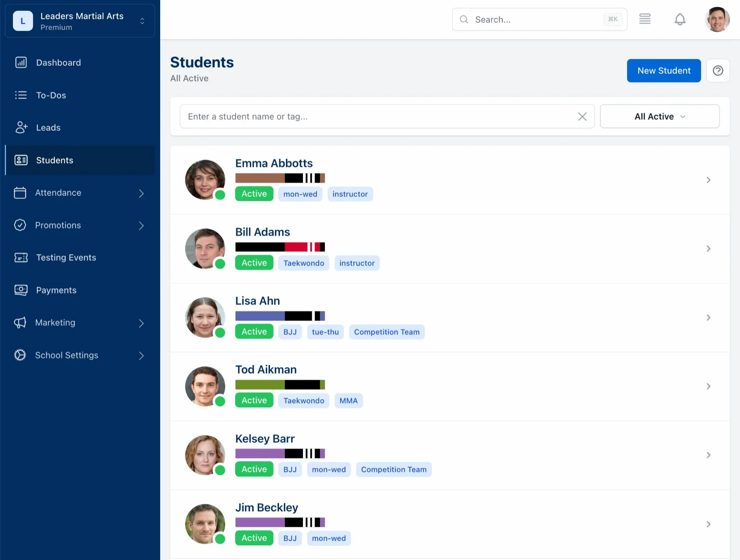
Task: Open the All Active filter dropdown
Action: tap(659, 116)
